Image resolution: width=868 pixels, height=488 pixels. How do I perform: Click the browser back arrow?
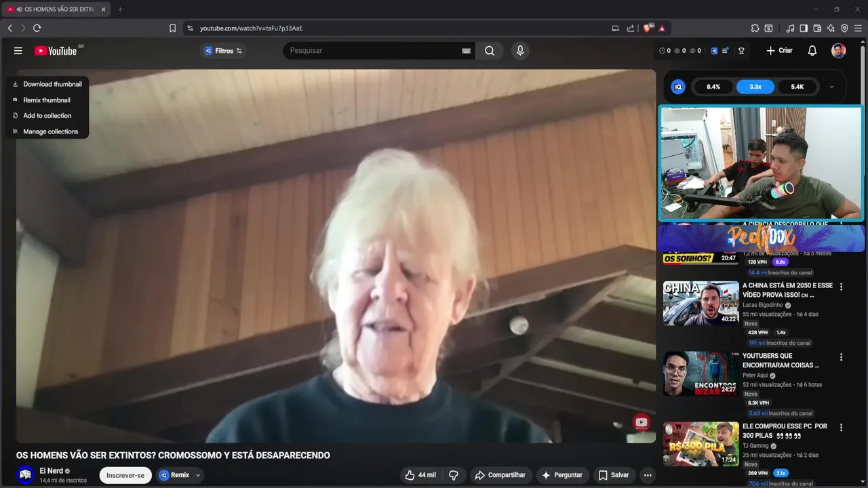[10, 28]
